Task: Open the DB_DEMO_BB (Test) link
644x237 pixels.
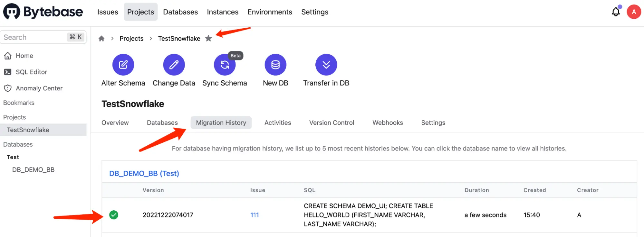Action: 144,173
